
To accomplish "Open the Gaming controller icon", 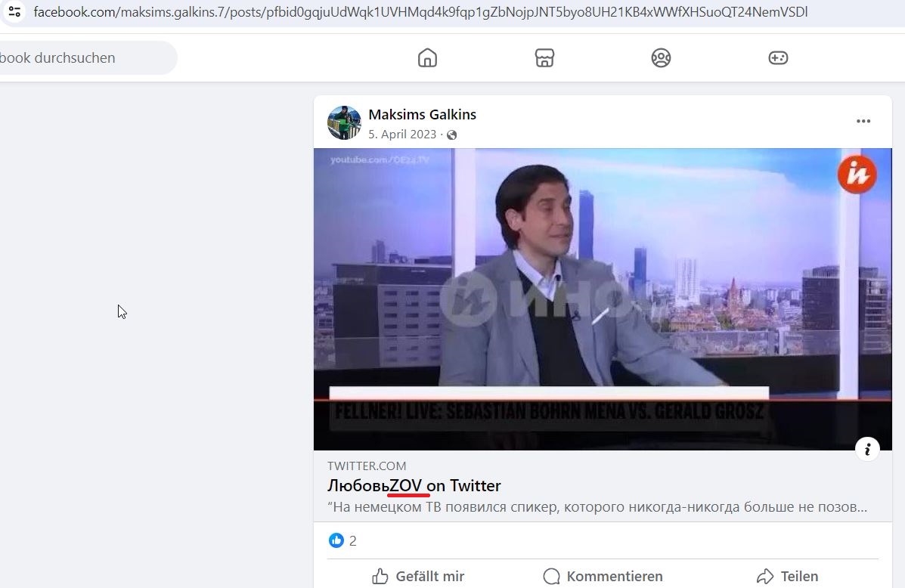I will (778, 57).
